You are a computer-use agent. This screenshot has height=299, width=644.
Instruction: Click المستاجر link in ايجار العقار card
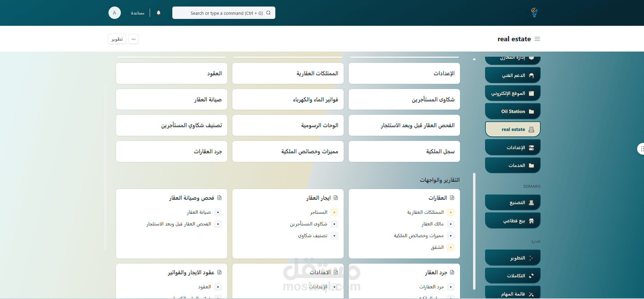click(319, 212)
